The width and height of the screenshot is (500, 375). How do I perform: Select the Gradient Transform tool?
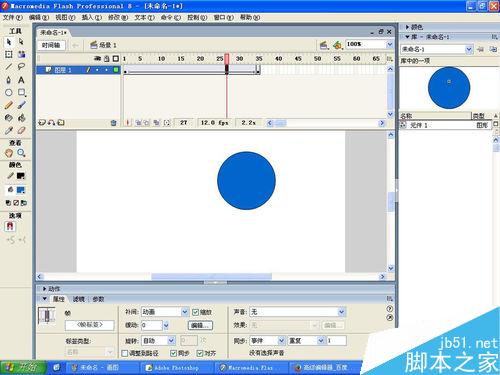(x=21, y=54)
